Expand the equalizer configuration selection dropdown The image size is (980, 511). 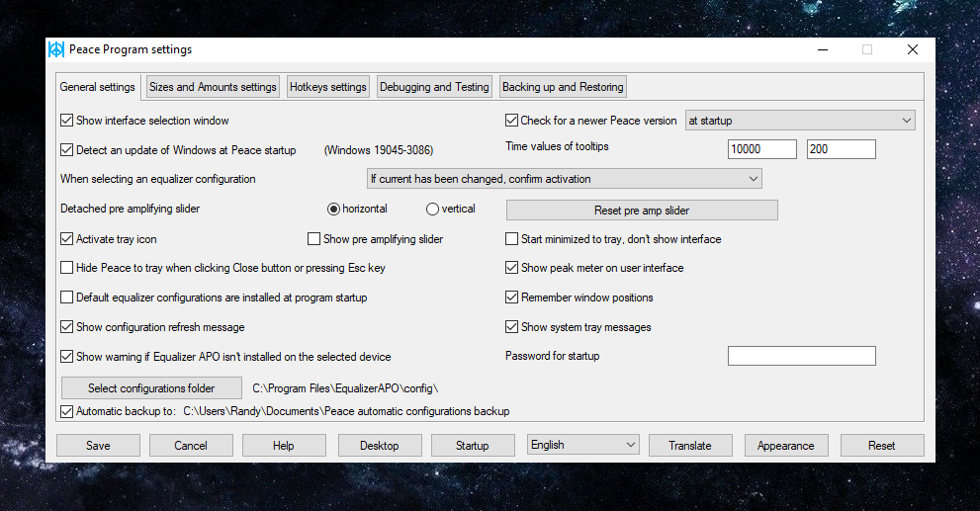[x=565, y=179]
